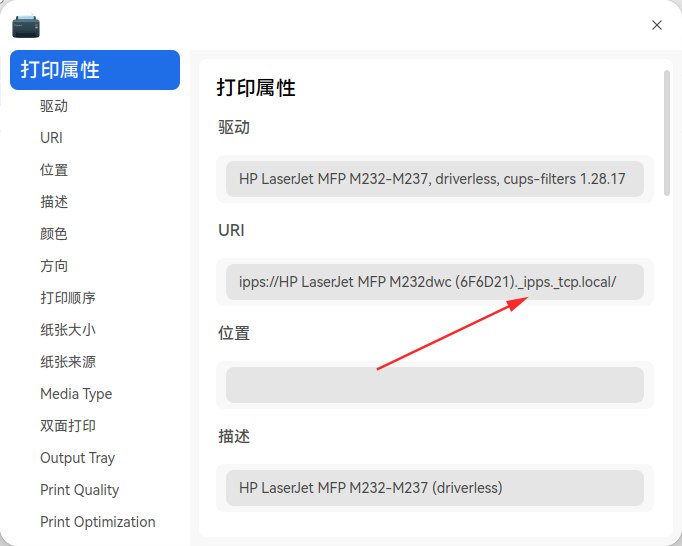Select 打印属性 sidebar header
This screenshot has width=682, height=546.
pyautogui.click(x=95, y=70)
